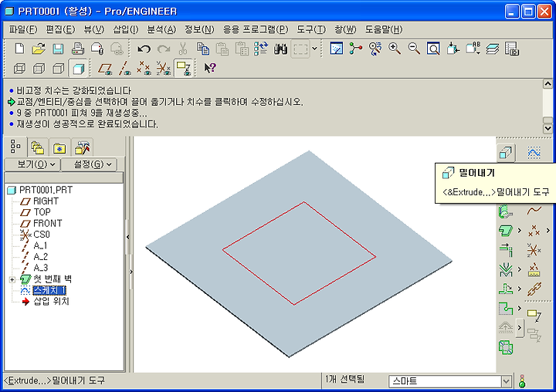
Task: Toggle datum points display
Action: click(x=144, y=68)
